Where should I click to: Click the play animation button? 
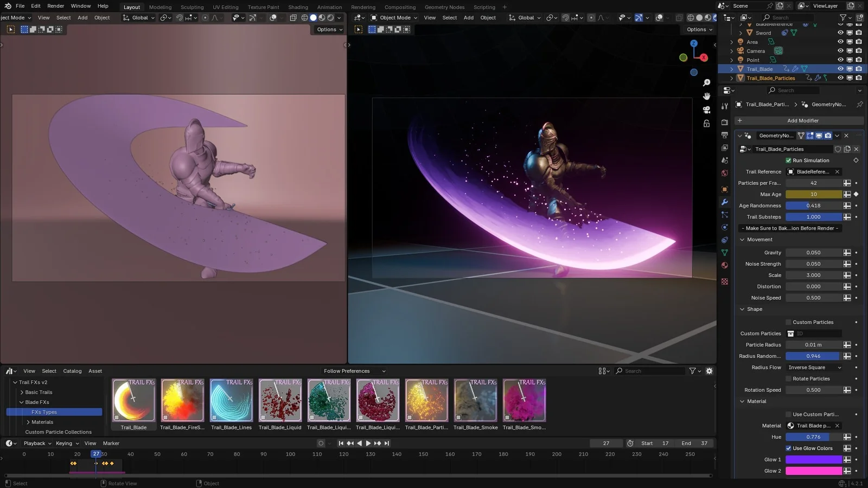click(368, 443)
